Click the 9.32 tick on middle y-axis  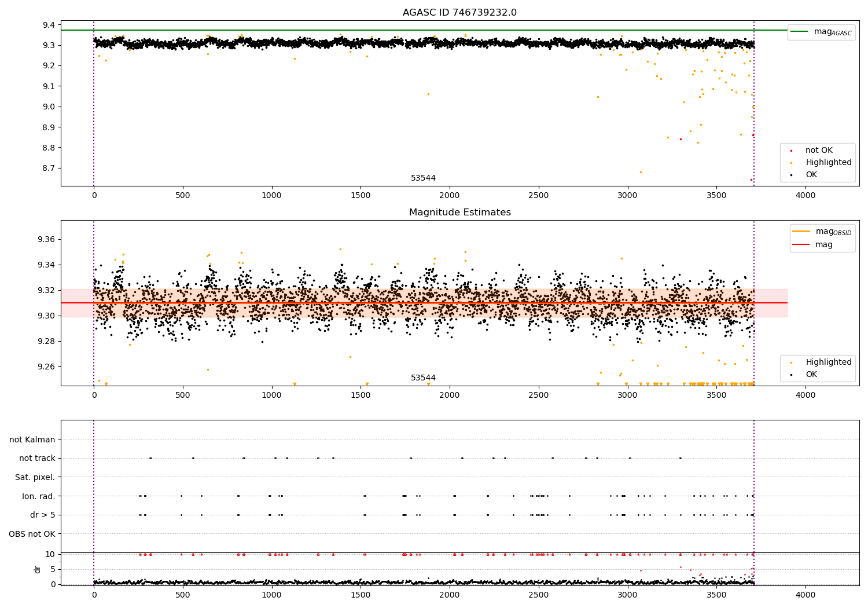(x=46, y=291)
